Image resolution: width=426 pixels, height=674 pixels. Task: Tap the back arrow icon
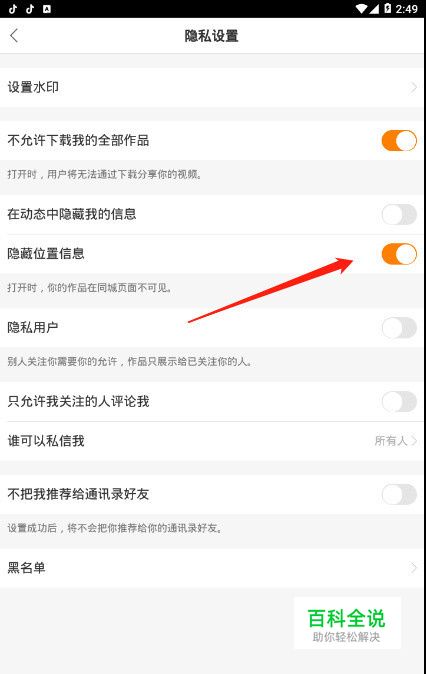coord(14,35)
